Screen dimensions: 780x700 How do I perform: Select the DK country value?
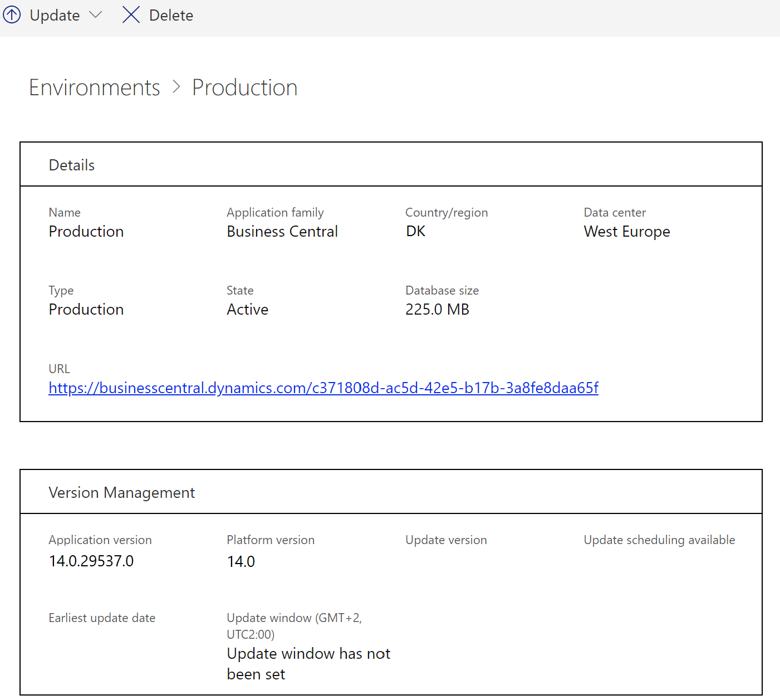[415, 231]
